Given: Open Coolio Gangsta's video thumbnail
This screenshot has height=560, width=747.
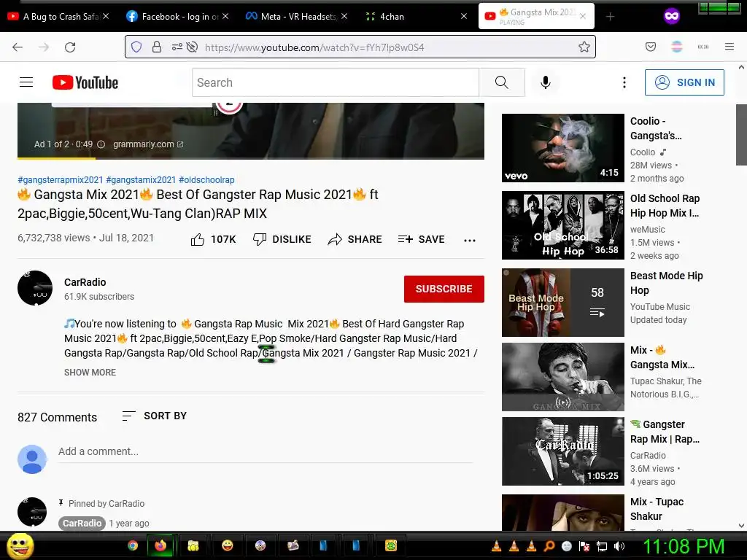Looking at the screenshot, I should tap(562, 147).
